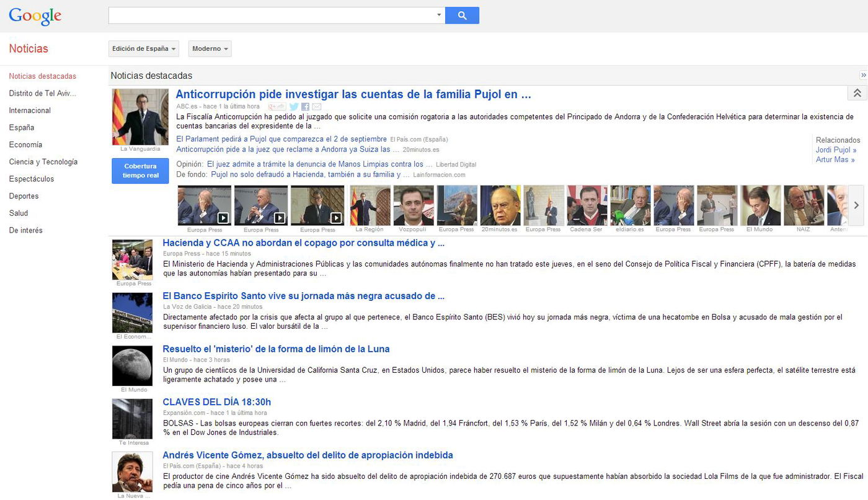Advance the image carousel with the right arrow
Image resolution: width=868 pixels, height=500 pixels.
pyautogui.click(x=856, y=205)
